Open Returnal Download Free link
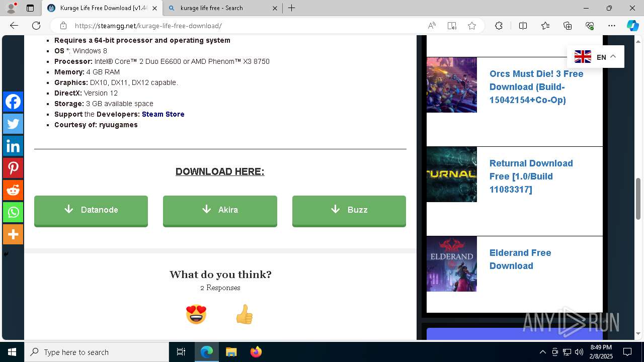 click(x=531, y=176)
